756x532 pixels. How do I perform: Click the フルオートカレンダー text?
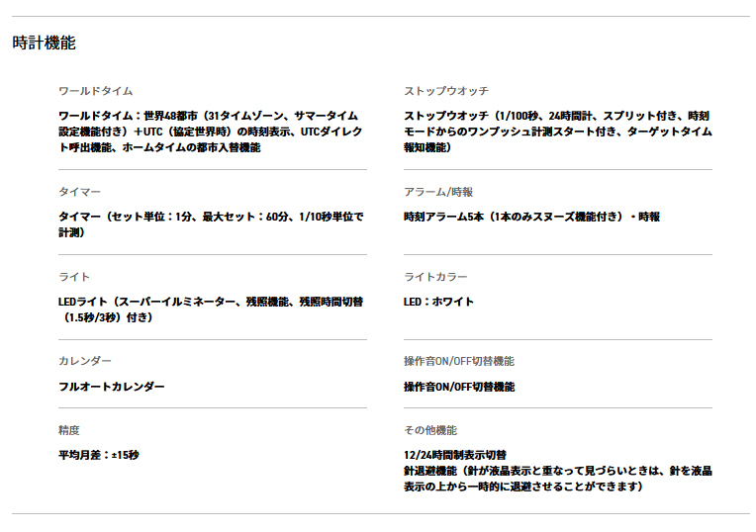point(112,387)
